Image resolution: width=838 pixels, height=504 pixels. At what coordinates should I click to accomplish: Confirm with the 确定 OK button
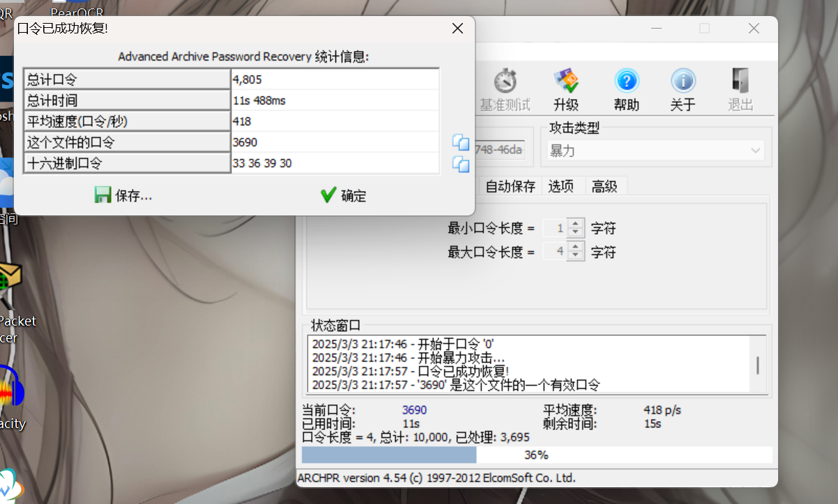pyautogui.click(x=343, y=196)
